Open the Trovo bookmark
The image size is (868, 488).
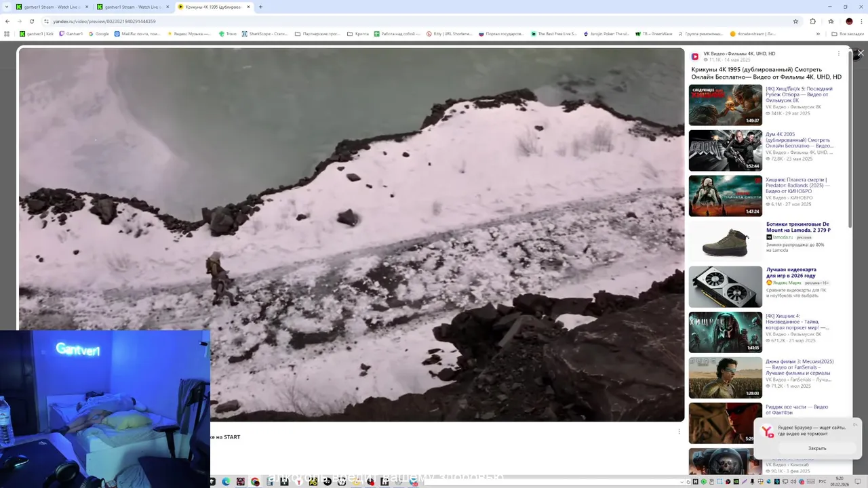tap(228, 33)
